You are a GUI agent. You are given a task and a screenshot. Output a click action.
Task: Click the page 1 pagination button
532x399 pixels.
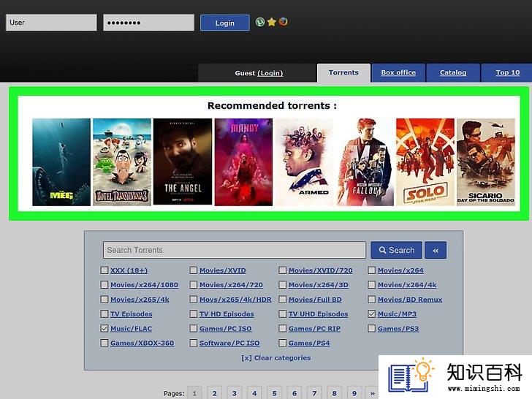[x=194, y=393]
